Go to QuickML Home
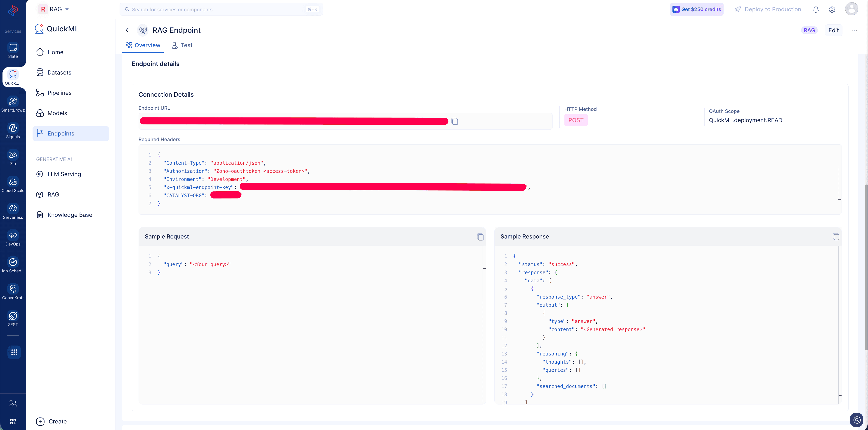This screenshot has width=868, height=430. tap(71, 52)
